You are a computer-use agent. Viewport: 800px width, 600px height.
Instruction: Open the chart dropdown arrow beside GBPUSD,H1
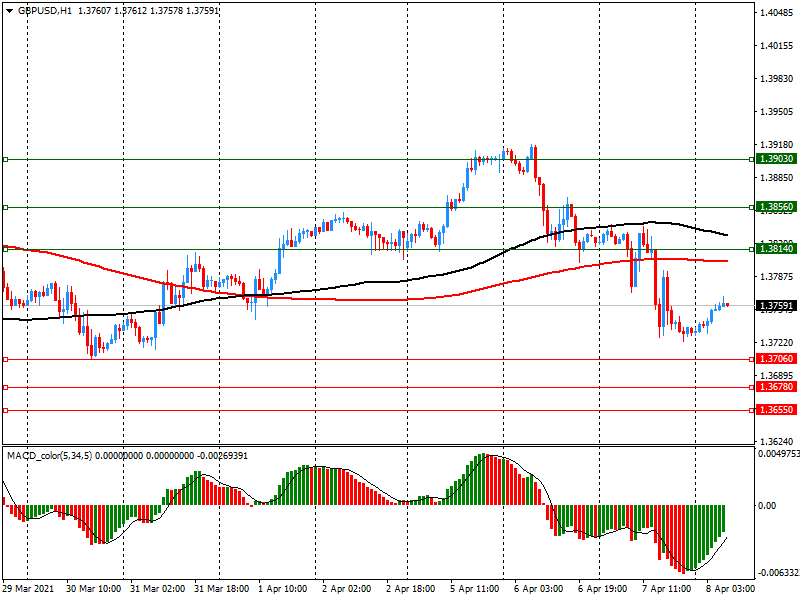[9, 11]
